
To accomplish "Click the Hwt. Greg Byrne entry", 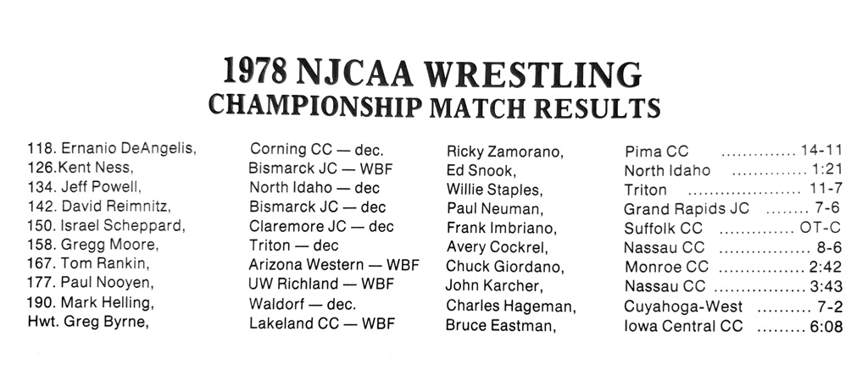I will (x=88, y=323).
